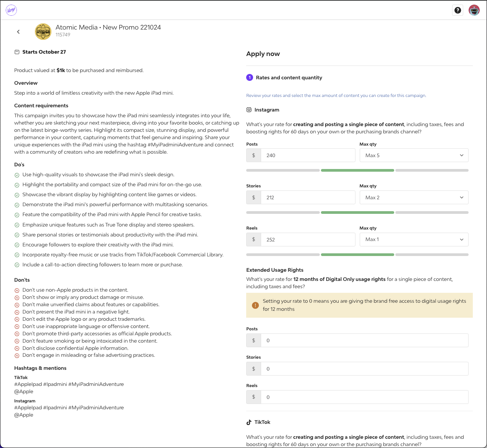487x448 pixels.
Task: Click the 'Extended Usage Rights' heading
Action: pos(275,270)
